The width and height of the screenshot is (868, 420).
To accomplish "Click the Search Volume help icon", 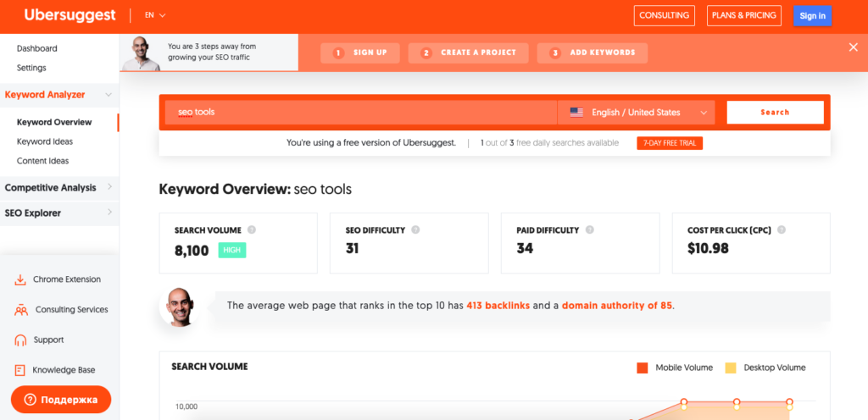I will (x=252, y=229).
